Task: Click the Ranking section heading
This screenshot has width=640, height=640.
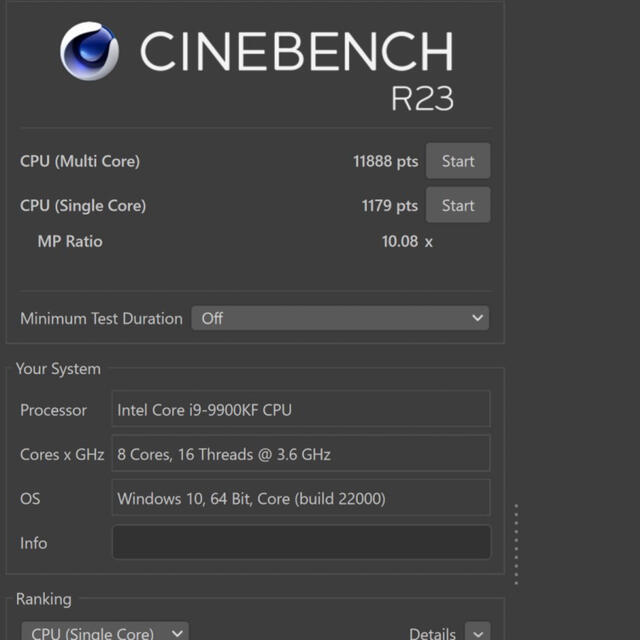Action: click(44, 599)
